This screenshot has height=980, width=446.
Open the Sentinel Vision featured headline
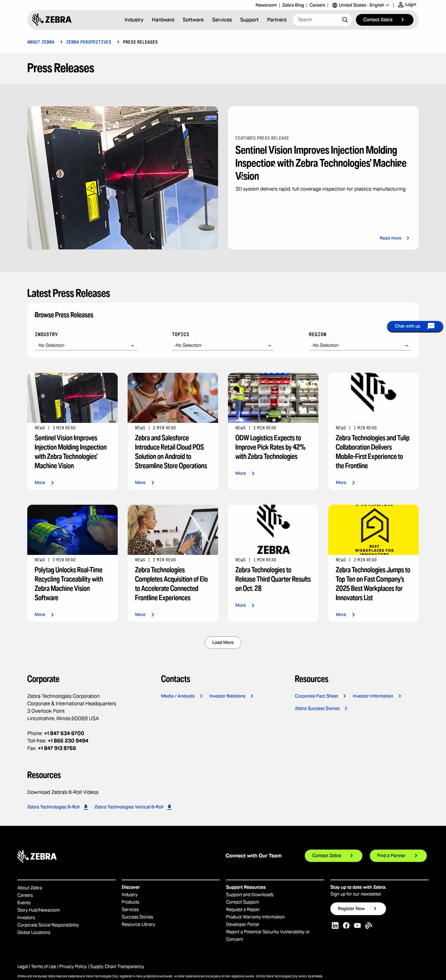tap(321, 163)
